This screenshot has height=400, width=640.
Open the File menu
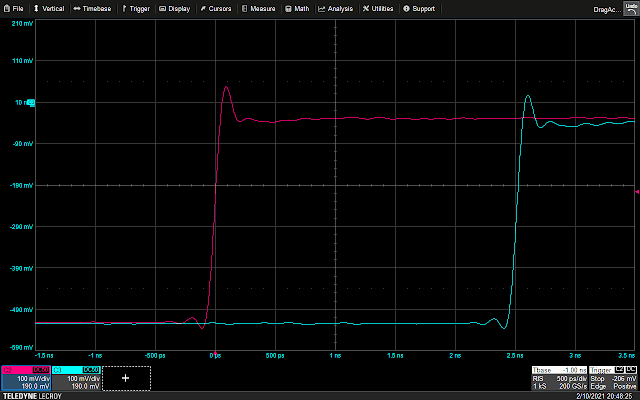tap(13, 9)
